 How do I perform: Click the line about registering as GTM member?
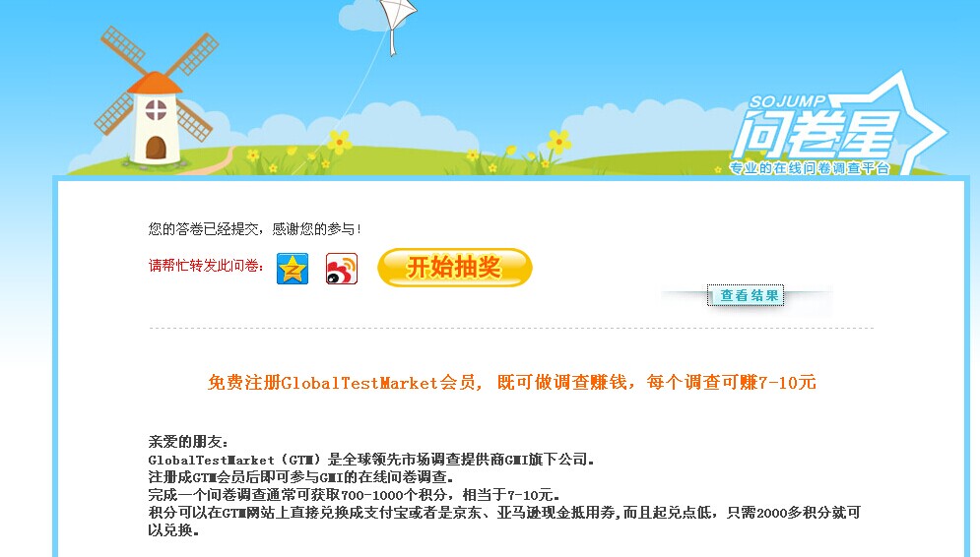pyautogui.click(x=300, y=477)
